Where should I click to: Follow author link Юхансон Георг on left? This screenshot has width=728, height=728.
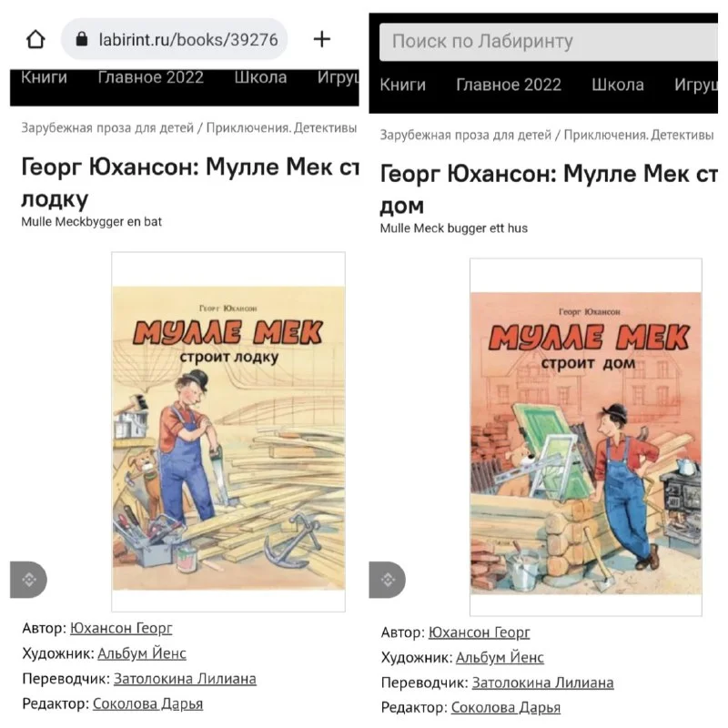click(x=121, y=628)
